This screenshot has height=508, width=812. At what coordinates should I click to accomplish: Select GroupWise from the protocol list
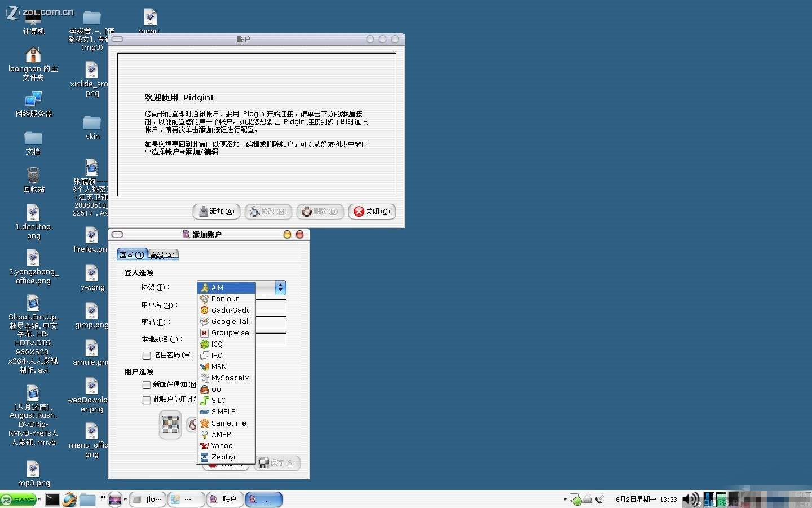[226, 333]
